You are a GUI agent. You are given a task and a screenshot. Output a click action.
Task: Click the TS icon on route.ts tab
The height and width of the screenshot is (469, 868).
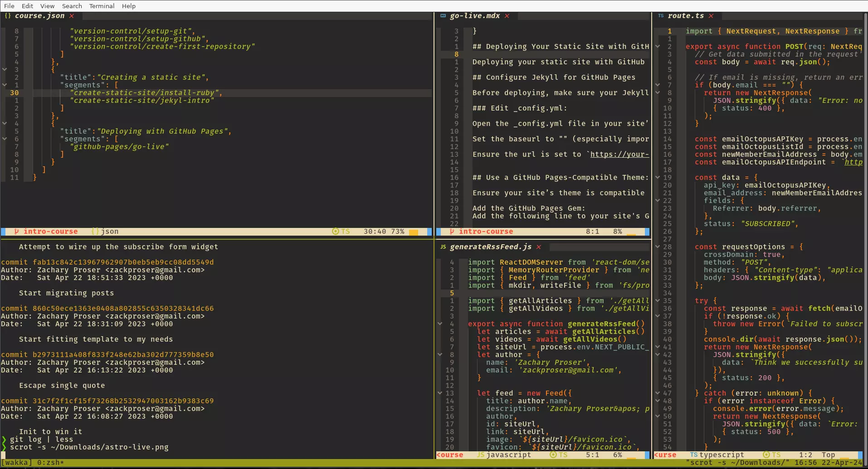(x=661, y=16)
